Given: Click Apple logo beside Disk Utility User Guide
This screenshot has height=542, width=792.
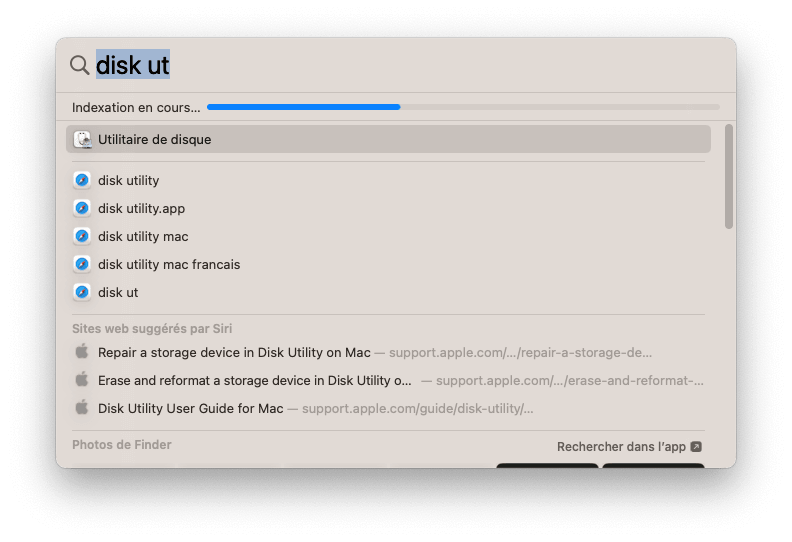Looking at the screenshot, I should [x=82, y=407].
